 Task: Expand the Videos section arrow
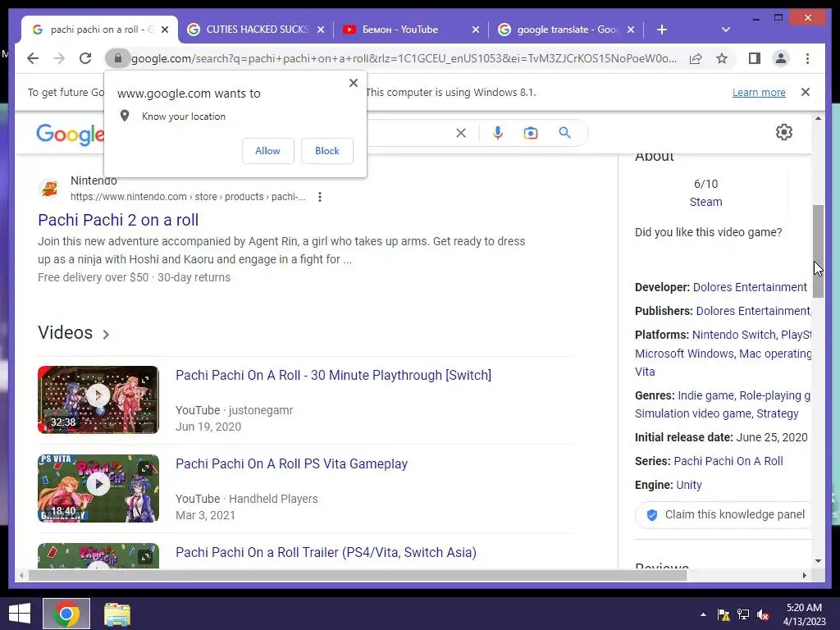click(x=106, y=335)
